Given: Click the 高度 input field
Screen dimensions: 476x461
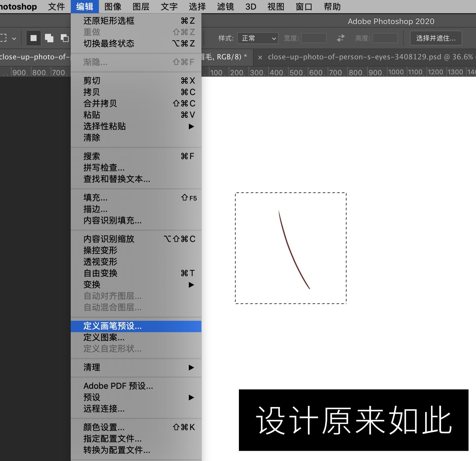Looking at the screenshot, I should click(x=385, y=38).
